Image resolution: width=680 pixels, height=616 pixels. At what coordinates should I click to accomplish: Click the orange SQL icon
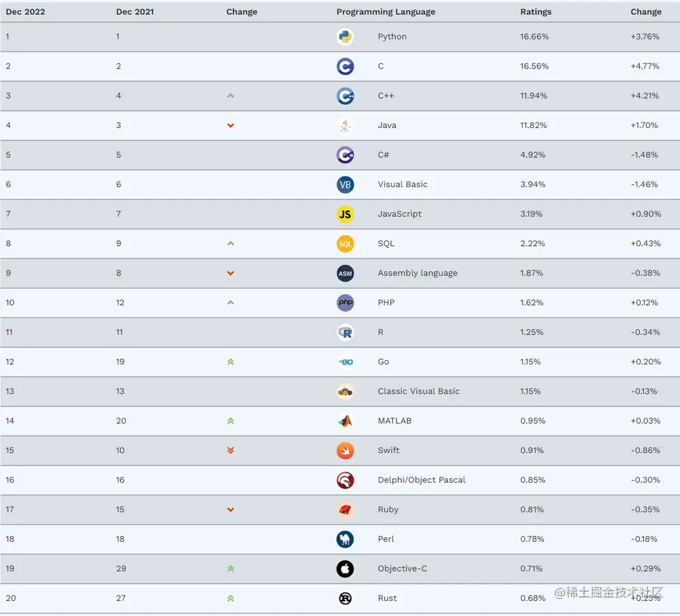click(345, 243)
